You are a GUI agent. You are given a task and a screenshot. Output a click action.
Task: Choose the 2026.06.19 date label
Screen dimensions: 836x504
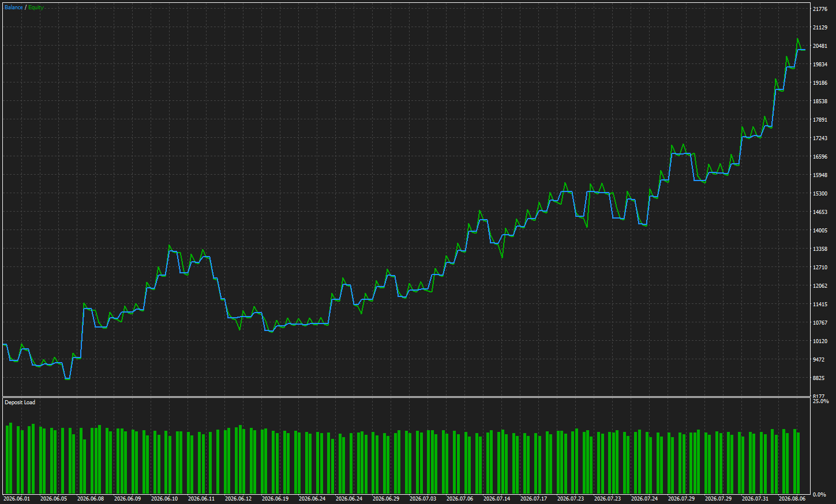pos(275,498)
